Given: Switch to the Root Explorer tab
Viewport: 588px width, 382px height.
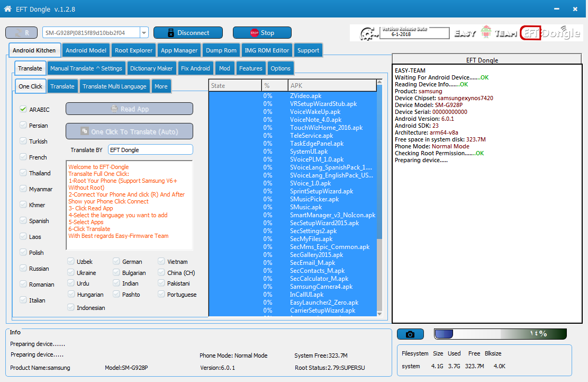Looking at the screenshot, I should 133,50.
